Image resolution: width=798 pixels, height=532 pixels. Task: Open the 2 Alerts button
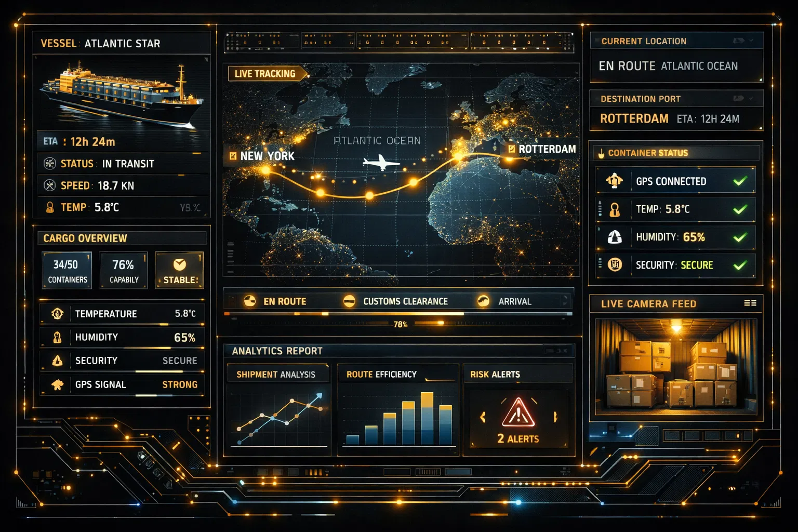tap(517, 438)
